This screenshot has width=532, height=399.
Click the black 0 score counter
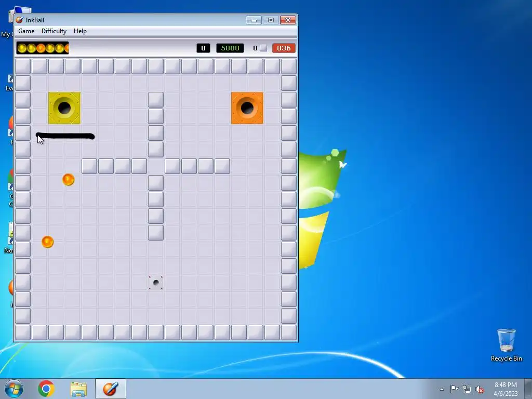[x=203, y=48]
